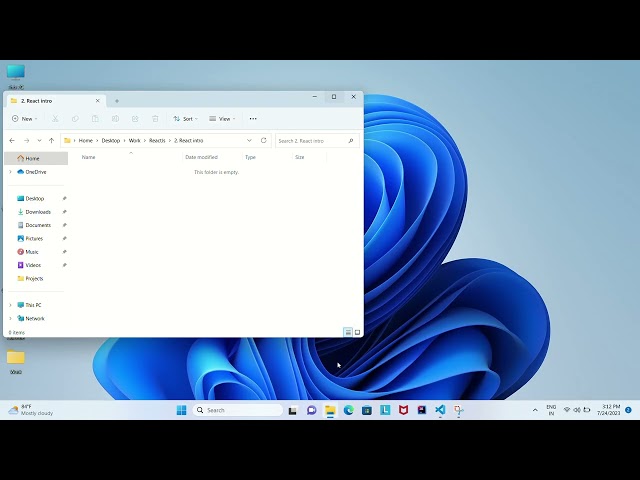The width and height of the screenshot is (640, 480).
Task: Open Desktop from Quick access
Action: tap(36, 198)
